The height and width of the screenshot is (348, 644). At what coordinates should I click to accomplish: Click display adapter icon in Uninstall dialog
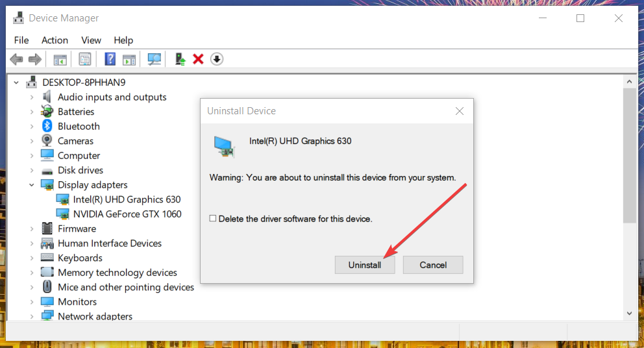tap(224, 147)
